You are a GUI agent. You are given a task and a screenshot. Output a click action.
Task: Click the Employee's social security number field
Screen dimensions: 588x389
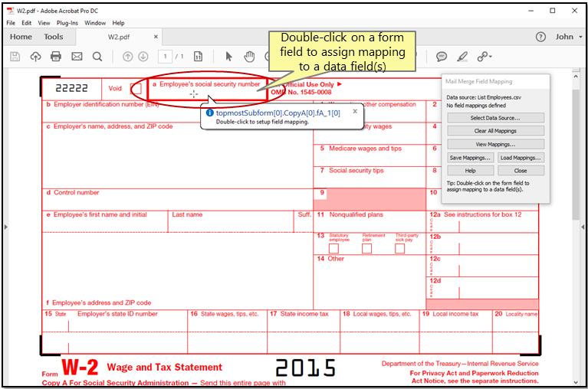tap(208, 90)
